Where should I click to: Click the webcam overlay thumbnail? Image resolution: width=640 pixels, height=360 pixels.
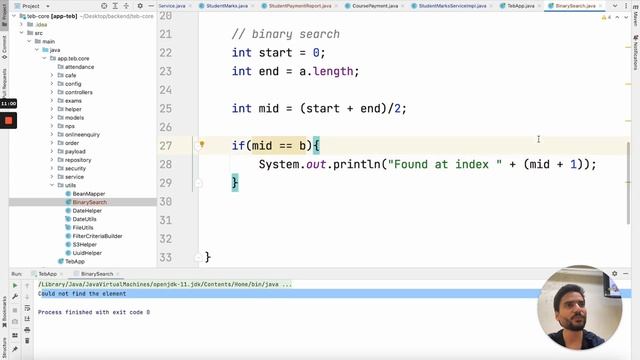tap(580, 308)
